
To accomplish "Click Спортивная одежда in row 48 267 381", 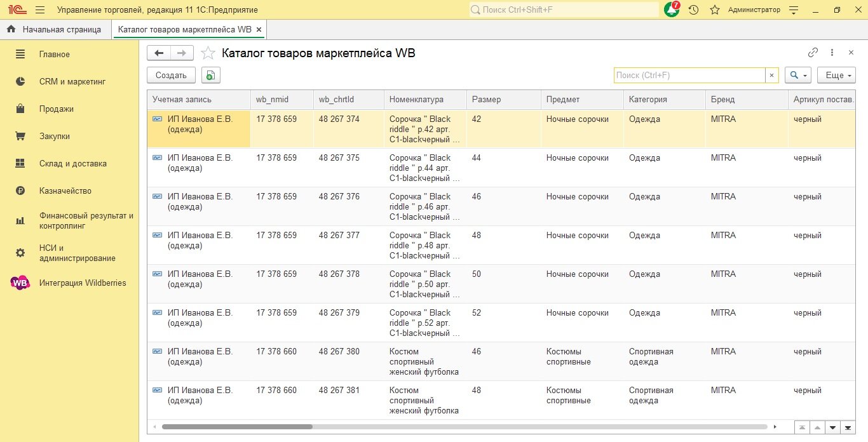I will pyautogui.click(x=651, y=396).
